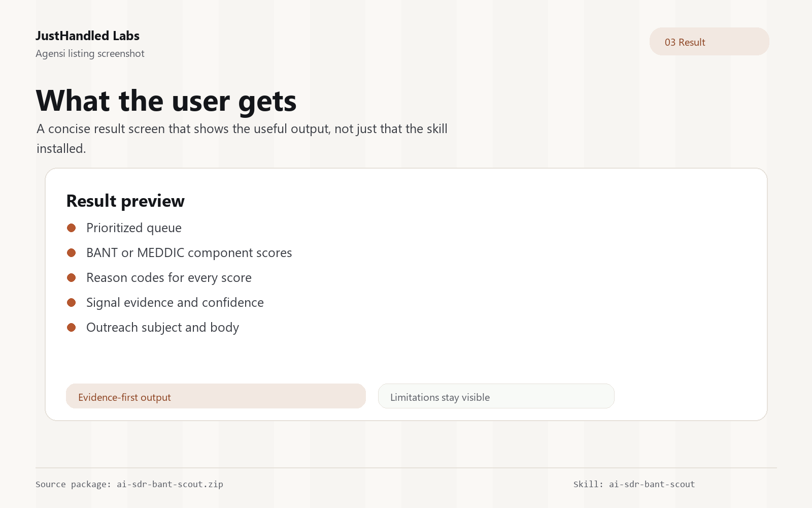Select the Prioritized queue item
Viewport: 812px width, 508px height.
pos(134,228)
